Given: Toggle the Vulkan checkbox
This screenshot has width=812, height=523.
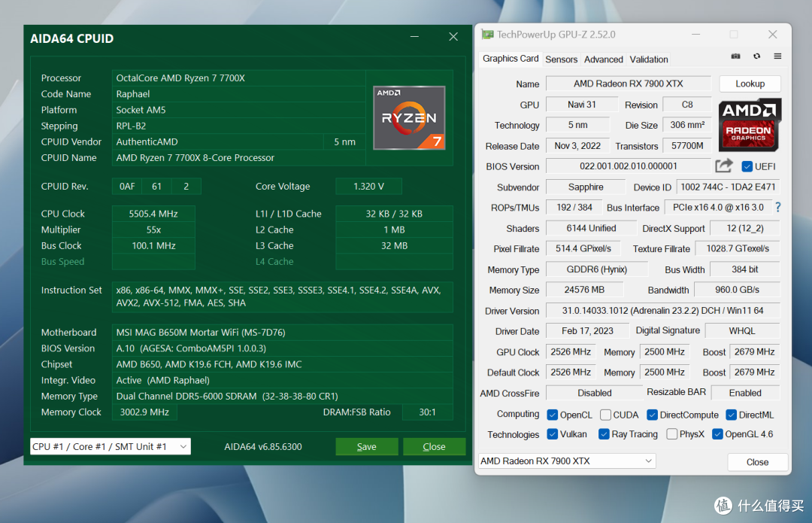Looking at the screenshot, I should (553, 434).
